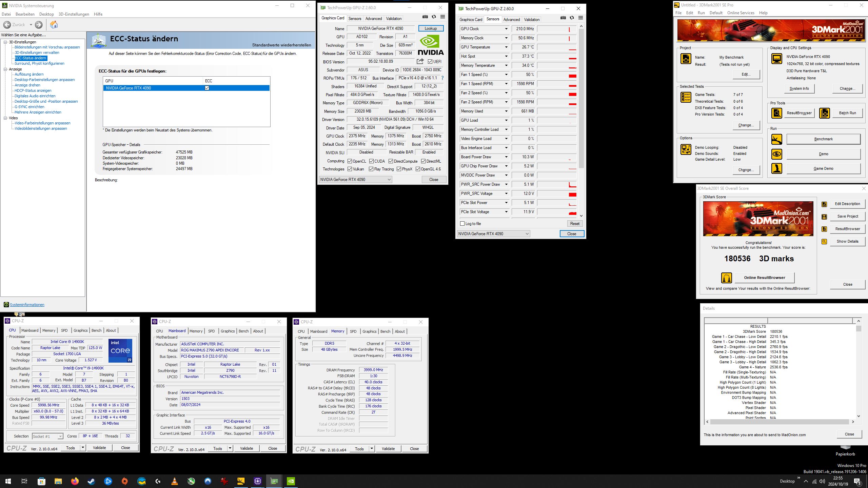Click the Batch Run stacked documents icon
The image size is (868, 488).
click(x=825, y=113)
